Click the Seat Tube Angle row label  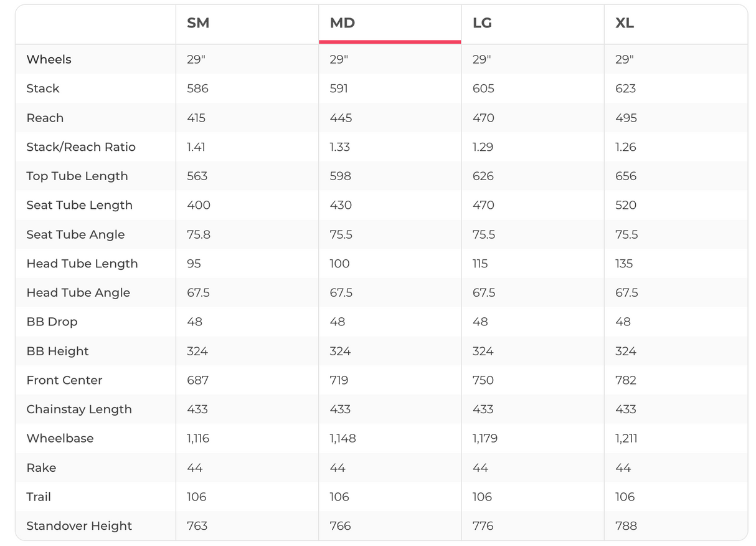point(75,234)
